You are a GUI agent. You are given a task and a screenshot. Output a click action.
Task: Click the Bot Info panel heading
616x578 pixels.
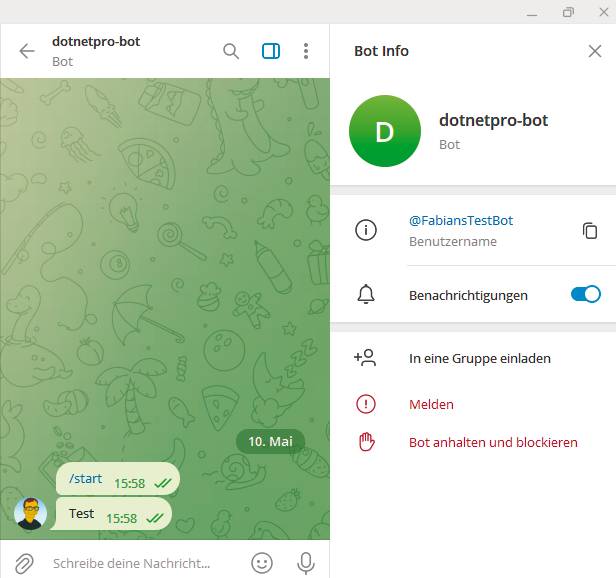point(381,51)
